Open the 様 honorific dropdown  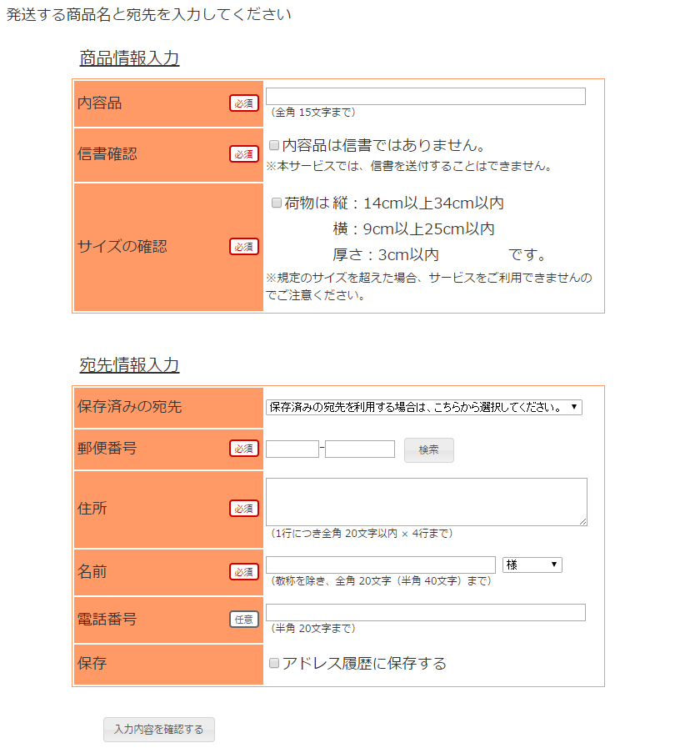coord(532,565)
